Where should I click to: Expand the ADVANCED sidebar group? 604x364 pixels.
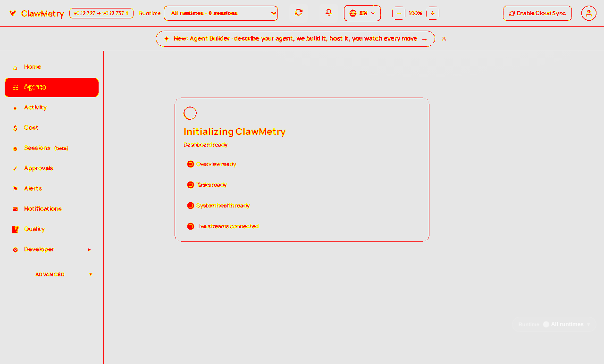51,274
